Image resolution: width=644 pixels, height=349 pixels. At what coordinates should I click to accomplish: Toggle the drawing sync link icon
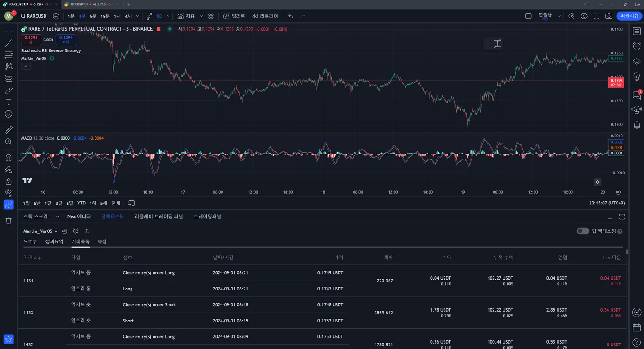[9, 205]
